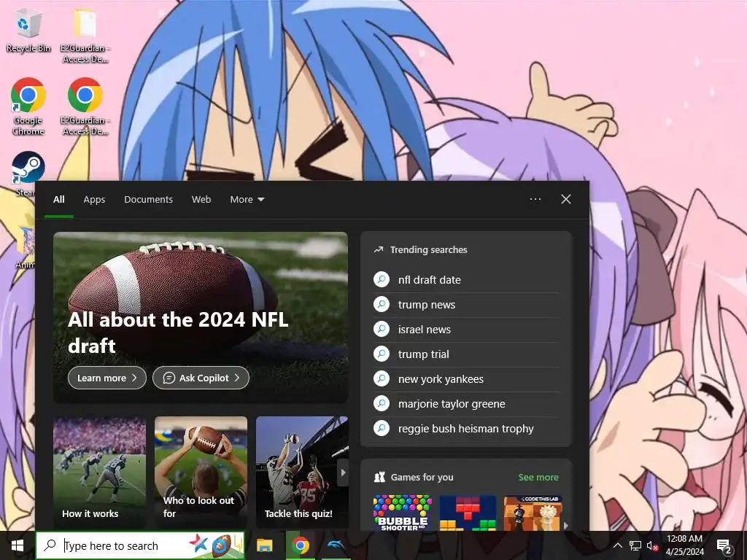This screenshot has width=747, height=560.
Task: Open the search panel three-dot options menu
Action: (x=535, y=199)
